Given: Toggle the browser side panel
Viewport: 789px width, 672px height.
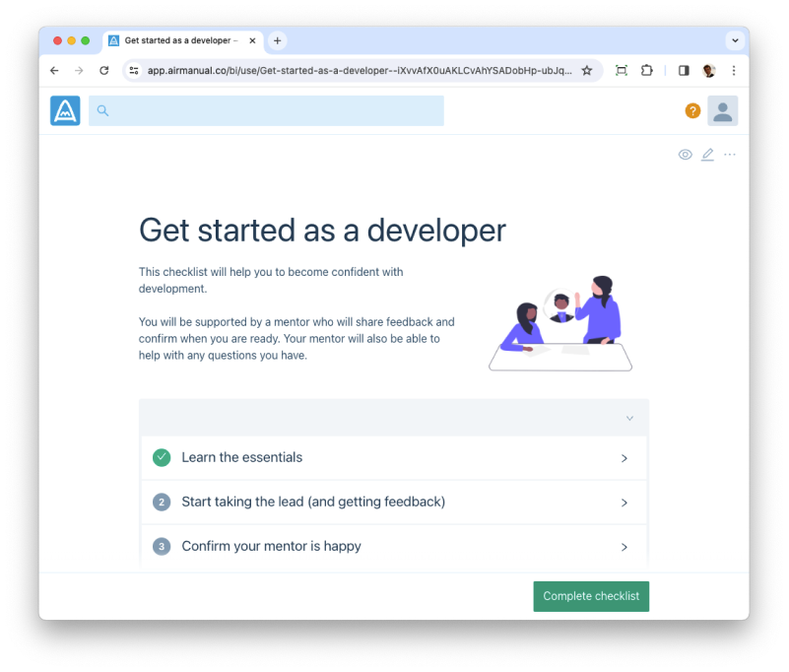Looking at the screenshot, I should coord(684,71).
